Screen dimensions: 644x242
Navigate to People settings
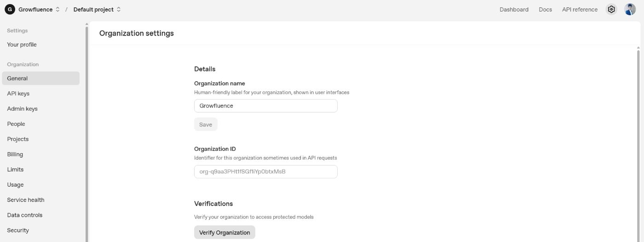tap(16, 124)
